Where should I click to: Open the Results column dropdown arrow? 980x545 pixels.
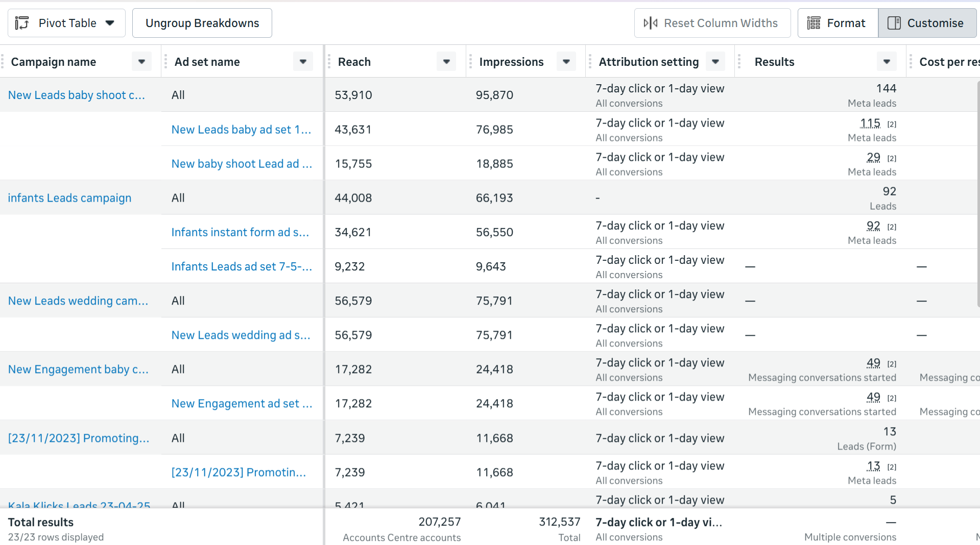tap(887, 62)
